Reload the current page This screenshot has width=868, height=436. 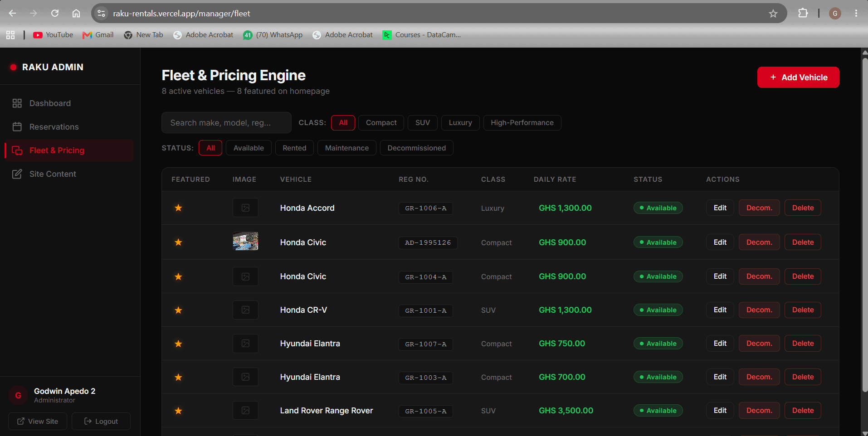tap(55, 13)
